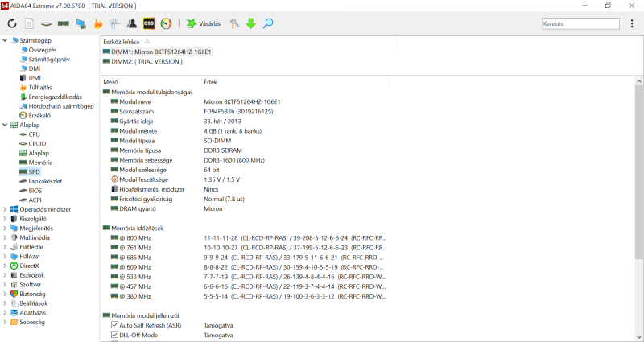Image resolution: width=644 pixels, height=342 pixels.
Task: Expand the Multimédia node
Action: point(5,237)
